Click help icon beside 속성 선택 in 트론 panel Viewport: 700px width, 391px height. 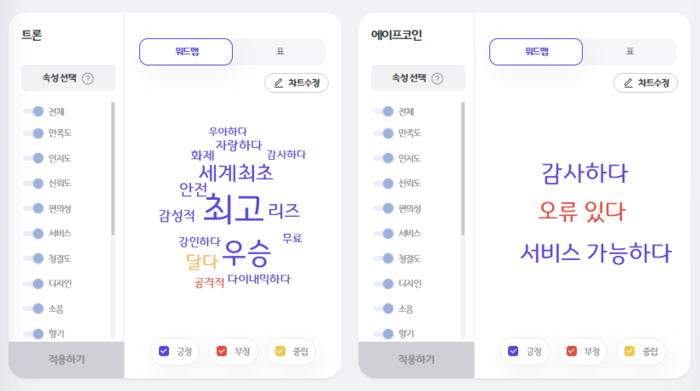tap(88, 79)
